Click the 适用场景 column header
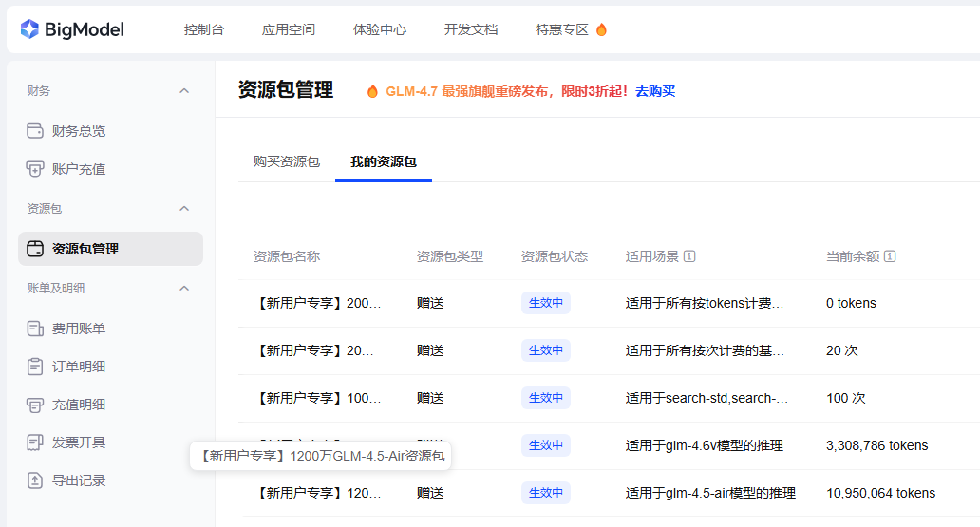980x527 pixels. [x=651, y=256]
